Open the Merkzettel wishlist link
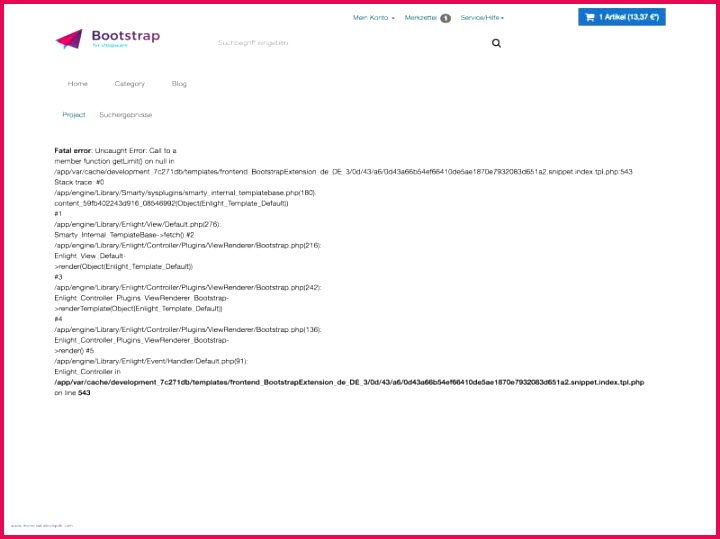This screenshot has height=539, width=720. coord(420,18)
